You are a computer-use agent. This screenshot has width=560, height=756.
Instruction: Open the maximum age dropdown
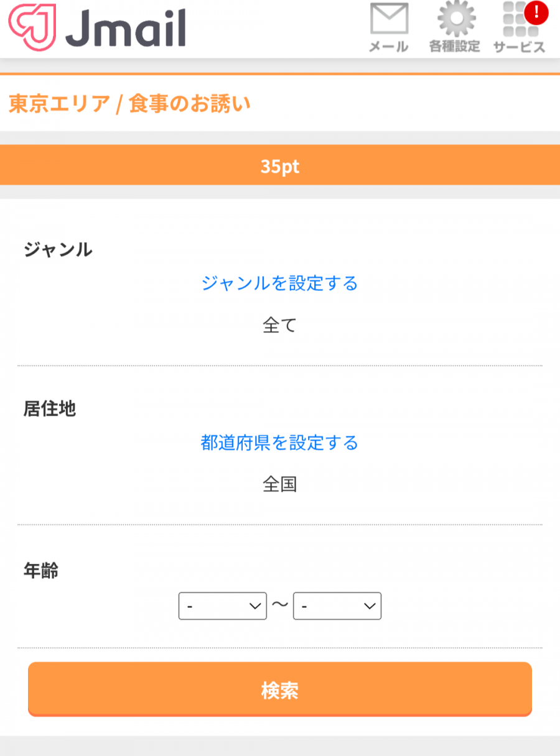pyautogui.click(x=337, y=606)
